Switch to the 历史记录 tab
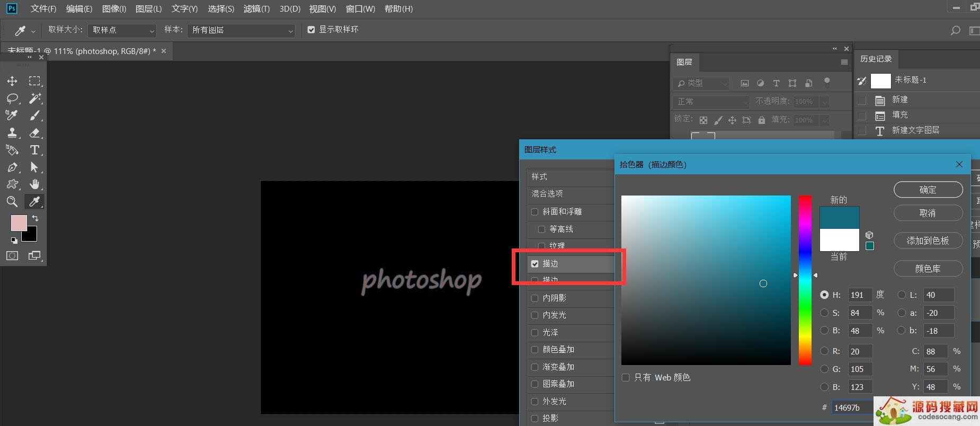The width and height of the screenshot is (980, 426). pyautogui.click(x=876, y=59)
